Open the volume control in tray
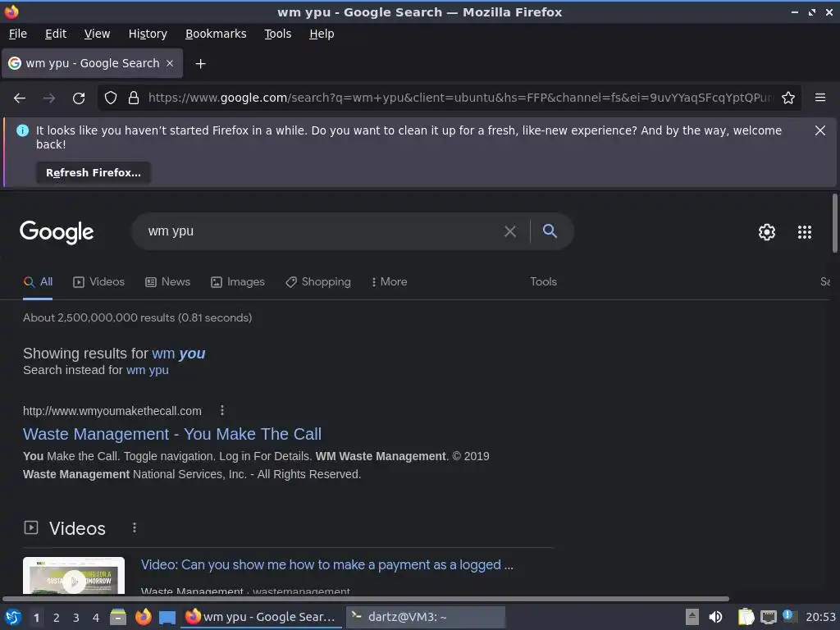Viewport: 840px width, 630px height. (715, 617)
